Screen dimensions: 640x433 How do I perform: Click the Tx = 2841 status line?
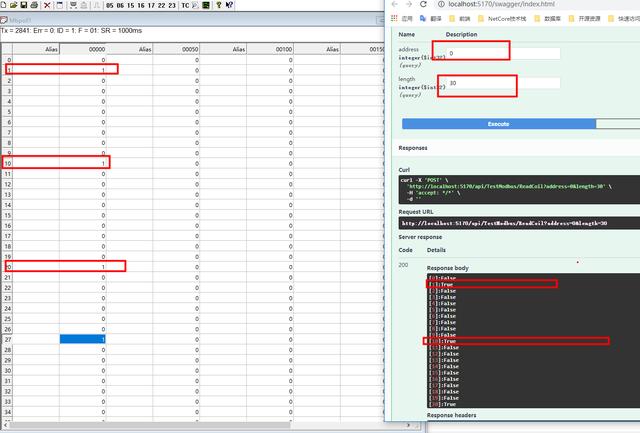click(71, 31)
